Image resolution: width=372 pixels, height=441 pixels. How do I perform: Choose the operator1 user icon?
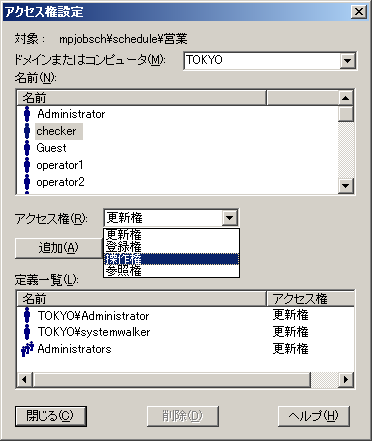(27, 165)
